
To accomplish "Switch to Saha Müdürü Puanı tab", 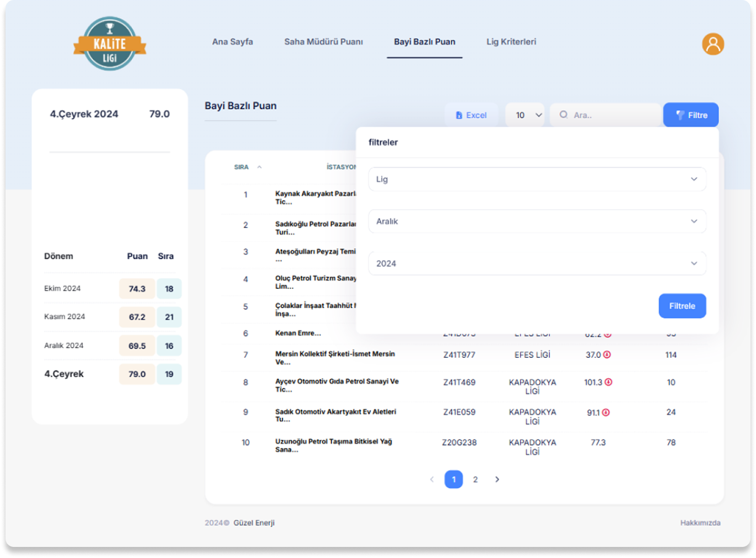I will click(x=323, y=42).
